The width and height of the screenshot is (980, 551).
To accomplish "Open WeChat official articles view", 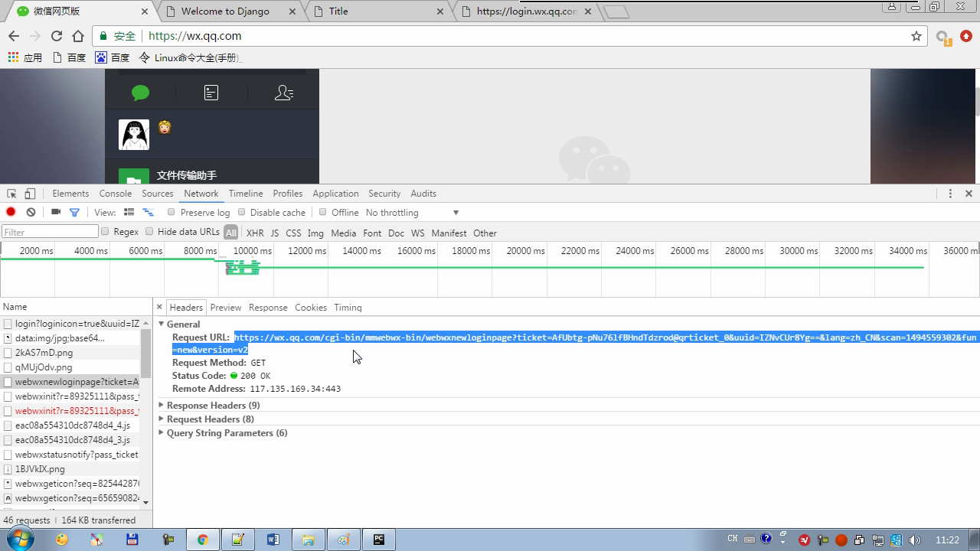I will tap(211, 93).
